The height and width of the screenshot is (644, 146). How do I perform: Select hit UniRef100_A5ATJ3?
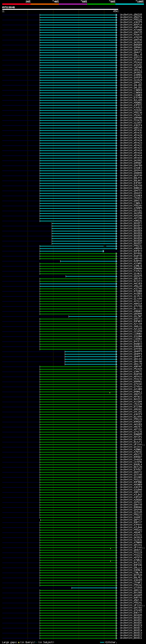pos(131,600)
